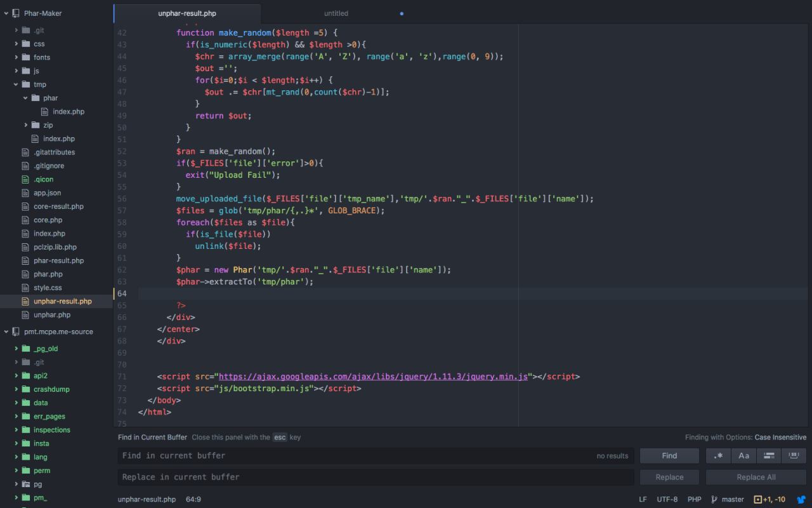The height and width of the screenshot is (508, 812).
Task: Click the data folder icon
Action: pos(26,403)
